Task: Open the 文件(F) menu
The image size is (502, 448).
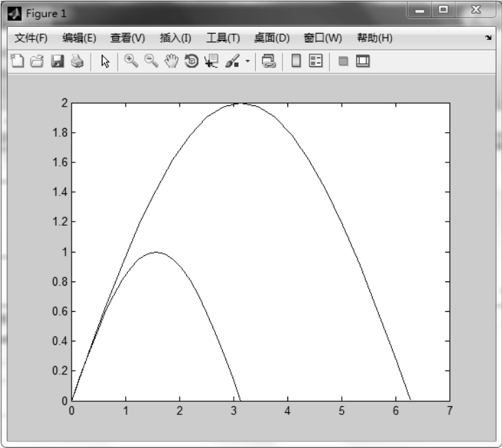Action: pos(31,37)
